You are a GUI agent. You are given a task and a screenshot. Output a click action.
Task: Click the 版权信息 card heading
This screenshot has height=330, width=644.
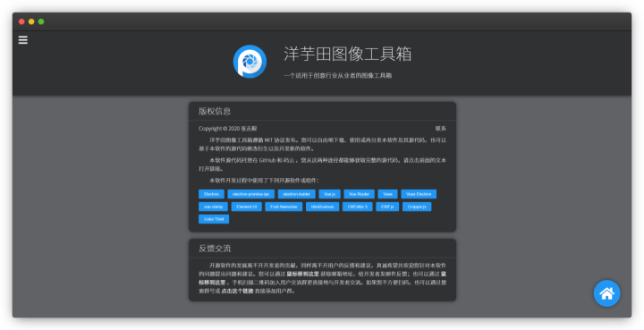(215, 111)
